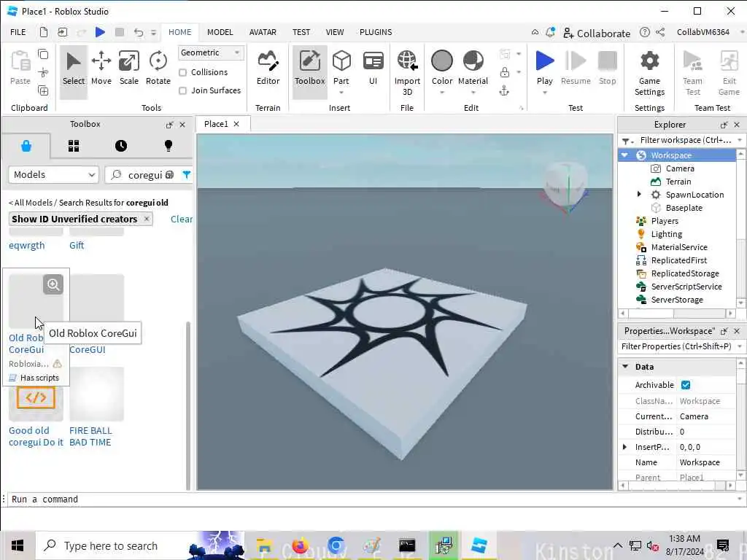Screen dimensions: 747x560
Task: Open the Explorer filter dropdown icon
Action: (627, 141)
